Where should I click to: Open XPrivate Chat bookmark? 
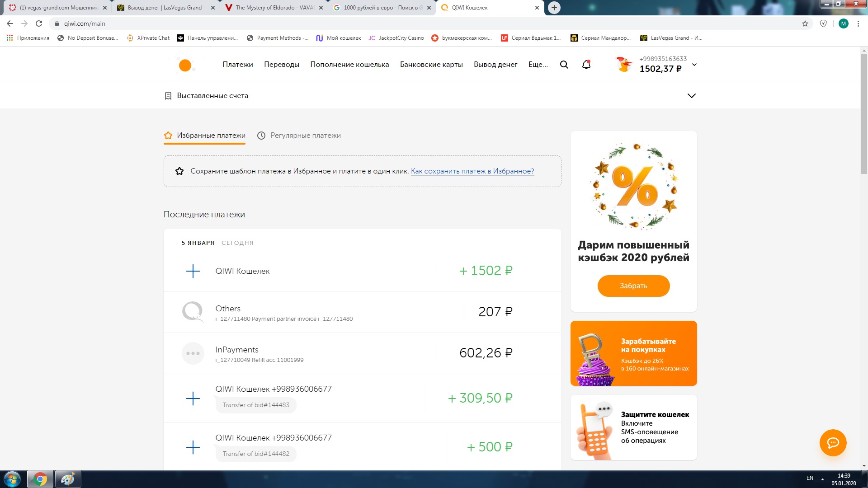[148, 38]
